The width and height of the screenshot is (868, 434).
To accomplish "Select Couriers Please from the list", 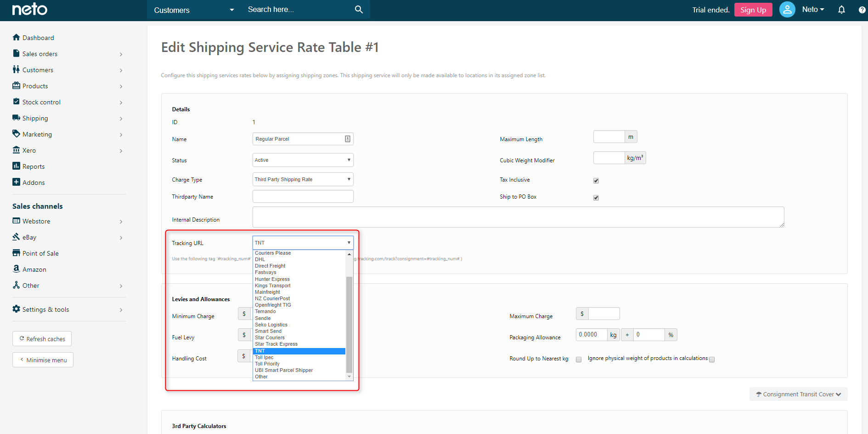I will [x=299, y=253].
